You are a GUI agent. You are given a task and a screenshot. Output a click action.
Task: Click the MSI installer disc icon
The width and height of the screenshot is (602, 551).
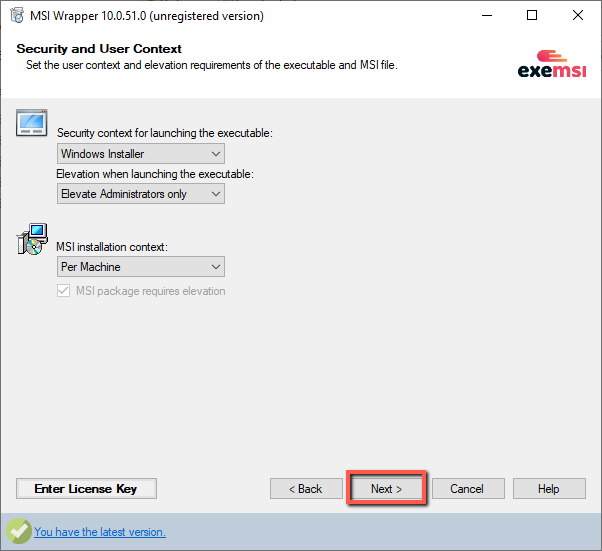coord(32,239)
